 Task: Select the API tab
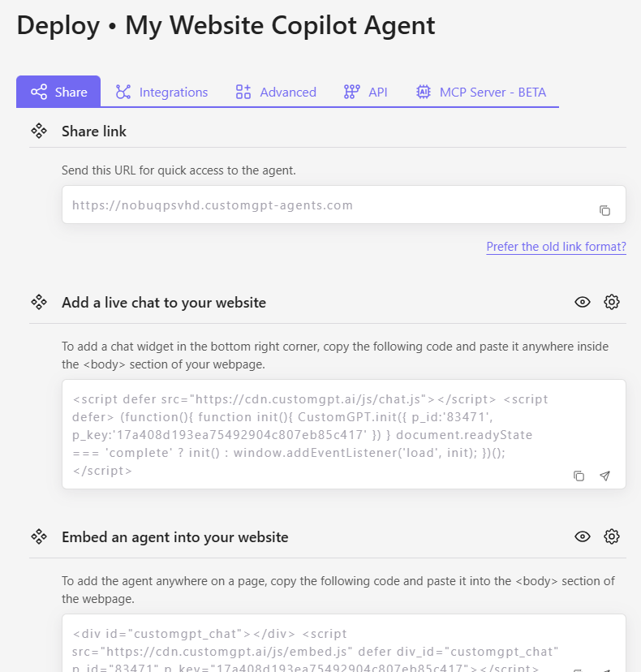click(x=366, y=92)
